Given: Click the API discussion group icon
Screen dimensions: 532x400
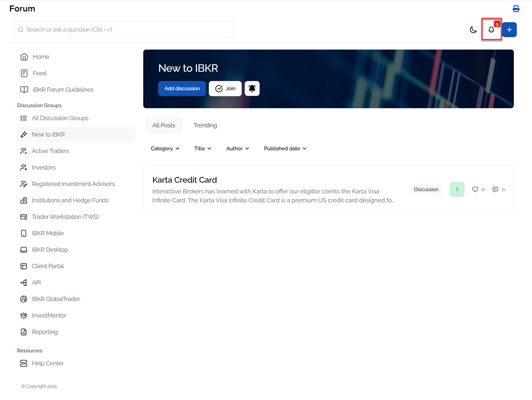Looking at the screenshot, I should point(23,282).
